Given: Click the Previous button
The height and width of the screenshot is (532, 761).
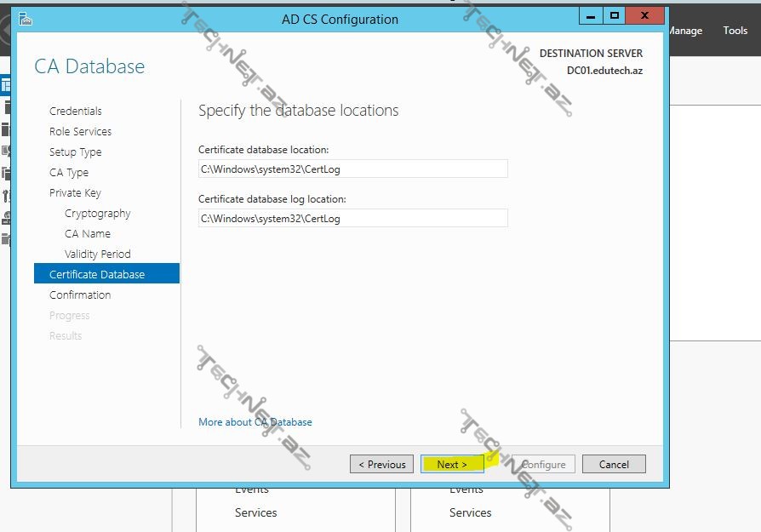Looking at the screenshot, I should (x=381, y=465).
